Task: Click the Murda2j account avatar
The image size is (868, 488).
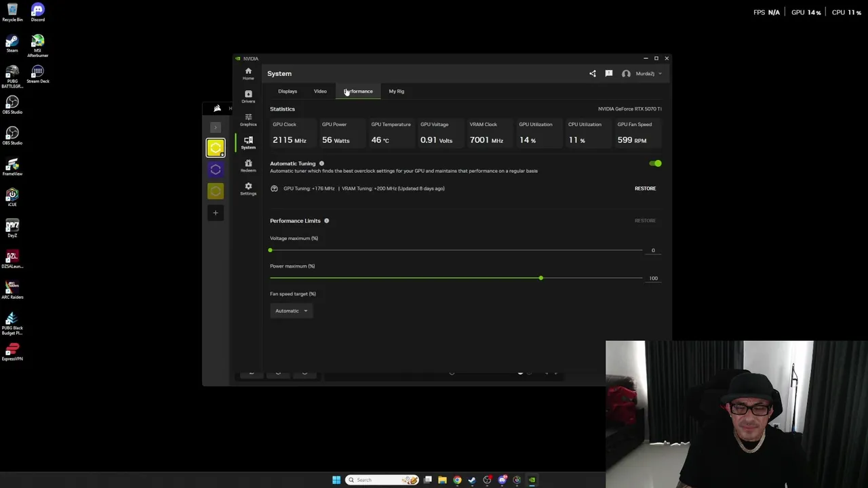Action: [x=626, y=73]
